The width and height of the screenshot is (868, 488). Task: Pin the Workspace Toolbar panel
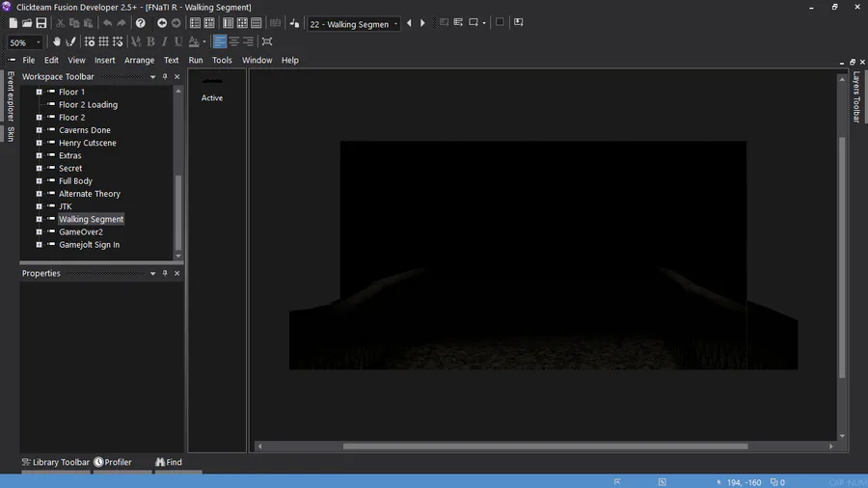[x=165, y=76]
